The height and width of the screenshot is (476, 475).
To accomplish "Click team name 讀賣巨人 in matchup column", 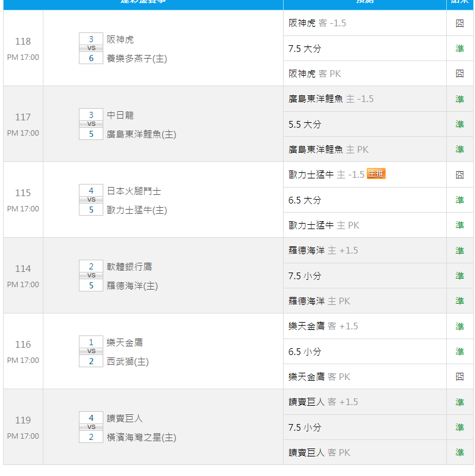I will tap(125, 419).
